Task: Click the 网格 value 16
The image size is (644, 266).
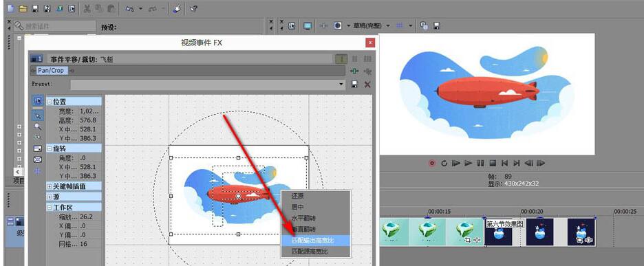Action: (x=84, y=244)
